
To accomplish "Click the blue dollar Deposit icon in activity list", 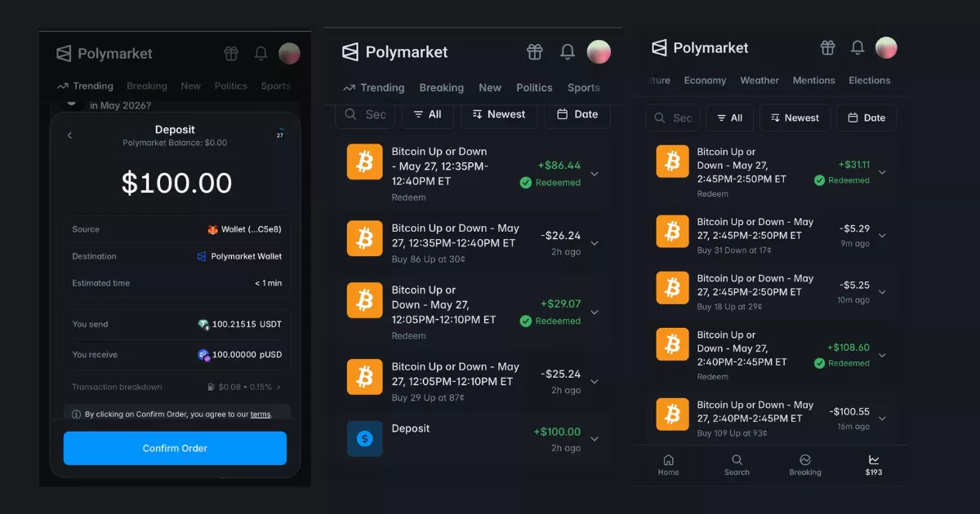I will pos(364,439).
